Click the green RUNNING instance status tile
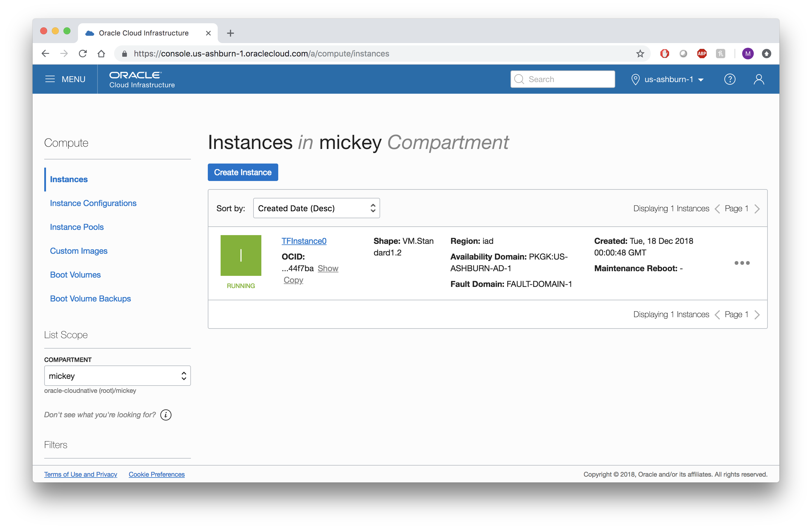 (241, 255)
